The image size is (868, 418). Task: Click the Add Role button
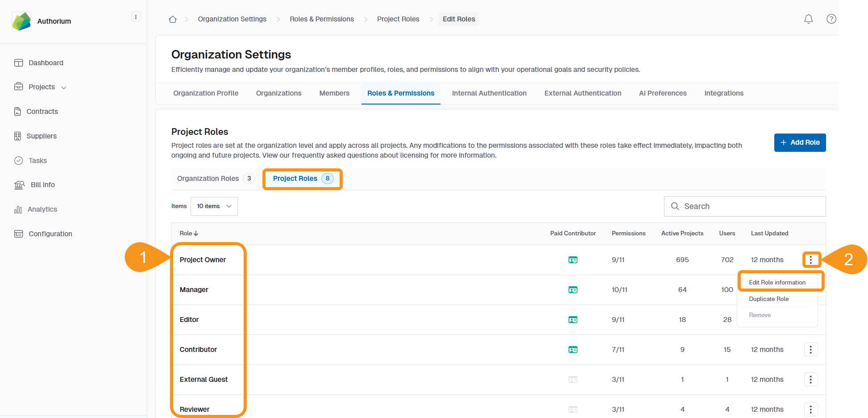[x=800, y=142]
